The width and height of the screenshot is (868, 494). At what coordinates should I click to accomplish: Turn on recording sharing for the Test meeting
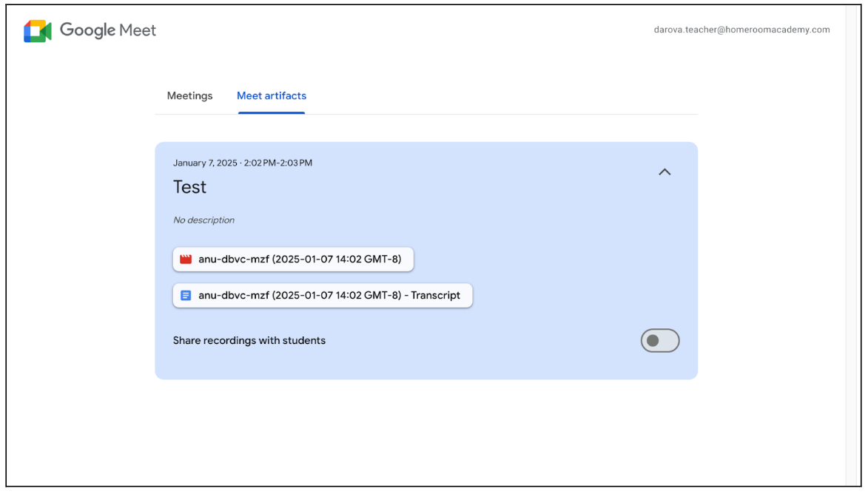click(x=660, y=340)
